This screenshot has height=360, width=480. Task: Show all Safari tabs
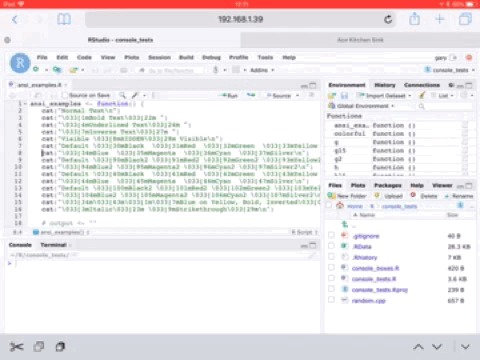pos(465,19)
